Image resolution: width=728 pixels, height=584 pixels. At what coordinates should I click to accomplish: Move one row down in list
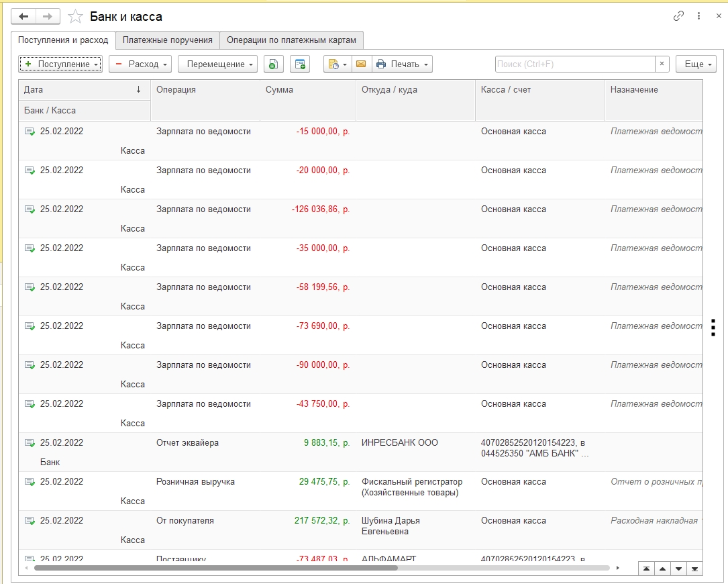(x=679, y=569)
